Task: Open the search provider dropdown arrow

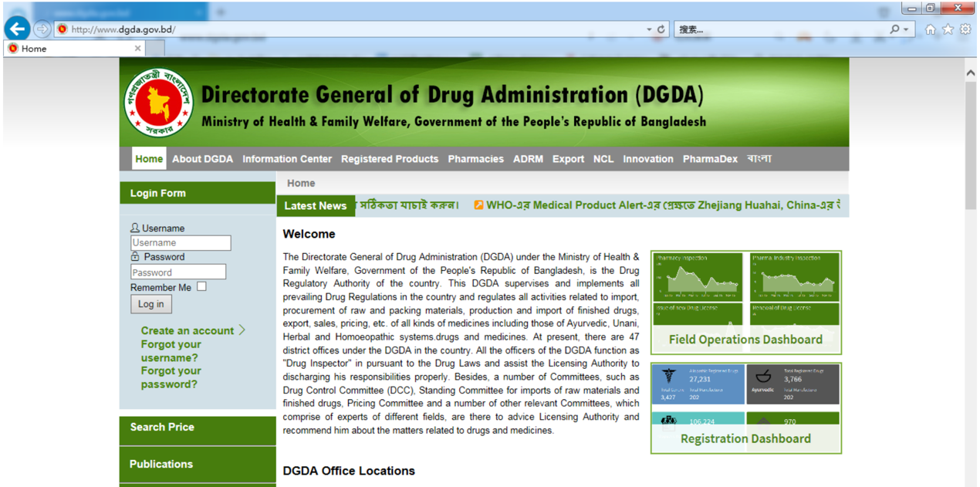Action: click(x=907, y=29)
